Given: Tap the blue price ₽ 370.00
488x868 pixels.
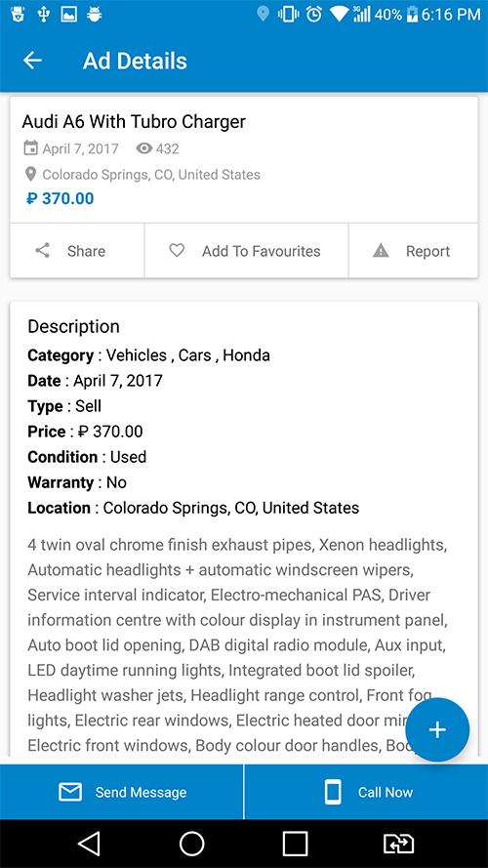Looking at the screenshot, I should tap(60, 198).
